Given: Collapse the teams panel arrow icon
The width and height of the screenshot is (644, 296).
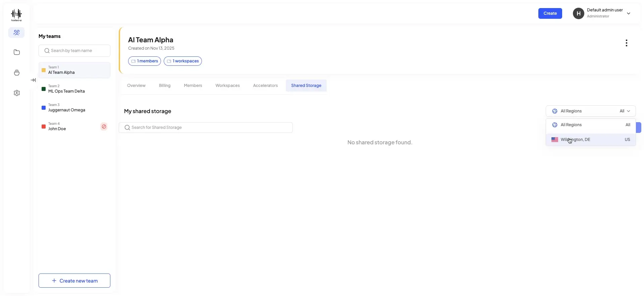Looking at the screenshot, I should tap(33, 80).
